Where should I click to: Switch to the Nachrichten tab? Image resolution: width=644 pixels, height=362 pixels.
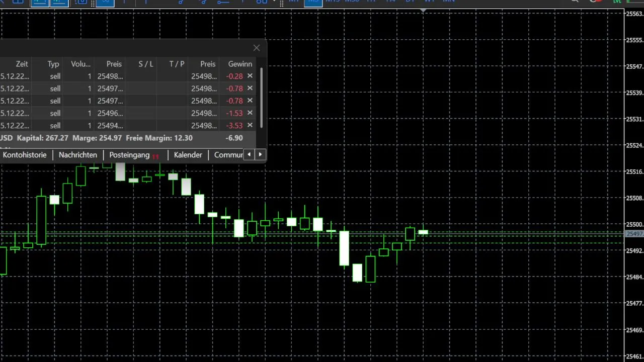point(78,155)
